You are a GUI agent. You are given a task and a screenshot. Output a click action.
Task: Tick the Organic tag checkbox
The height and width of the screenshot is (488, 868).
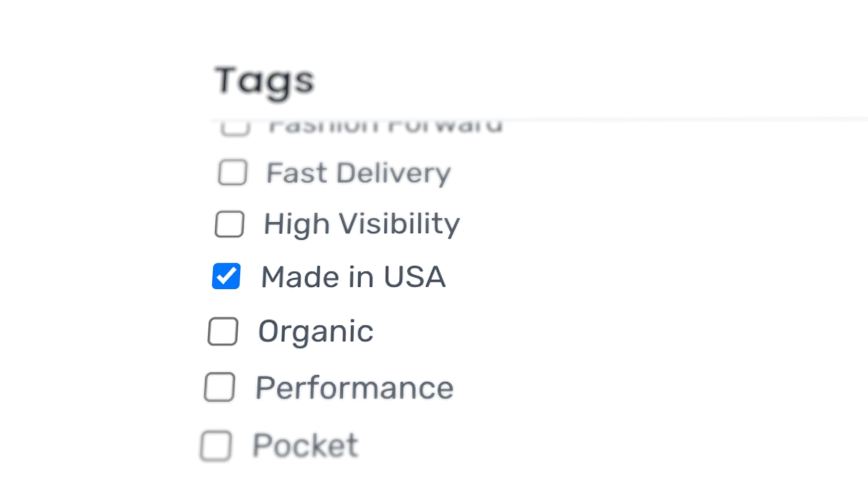coord(223,331)
